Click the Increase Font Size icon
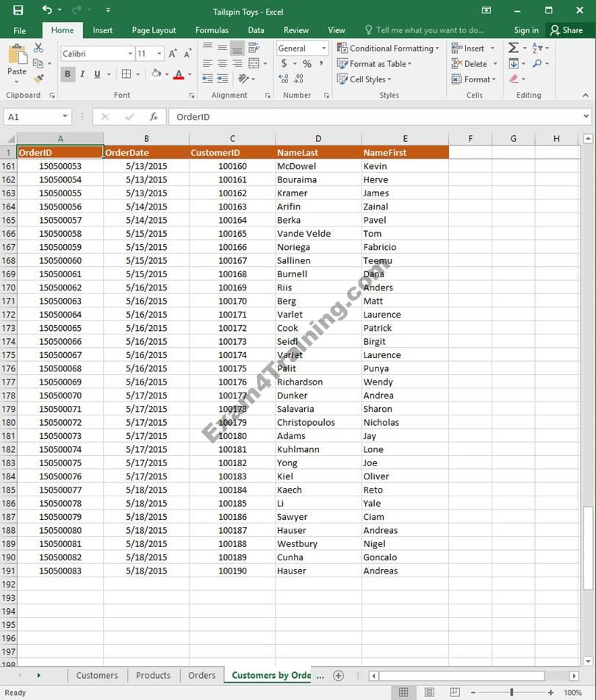This screenshot has height=700, width=596. (173, 54)
